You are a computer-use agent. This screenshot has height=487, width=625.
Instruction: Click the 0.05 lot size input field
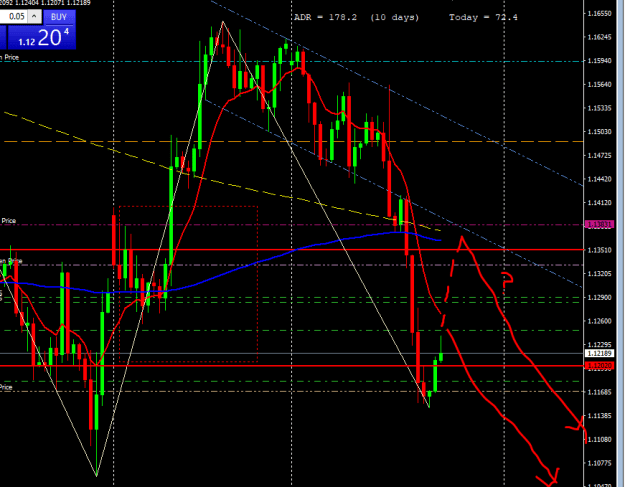pyautogui.click(x=13, y=17)
